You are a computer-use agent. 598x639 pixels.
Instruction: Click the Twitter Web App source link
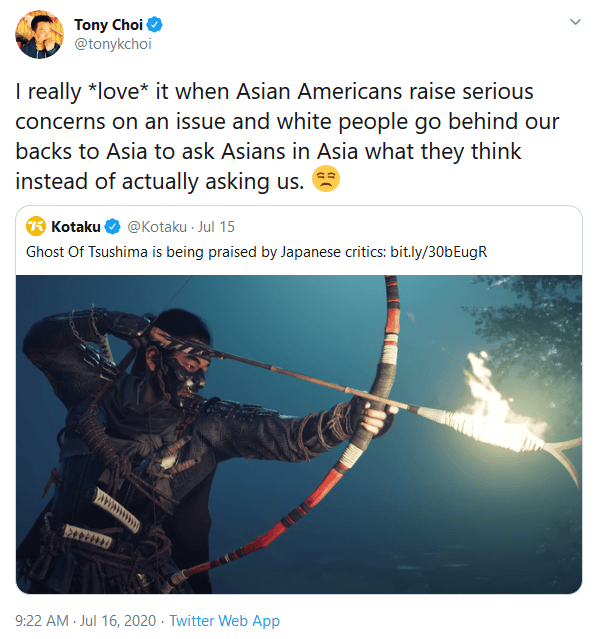tap(225, 621)
